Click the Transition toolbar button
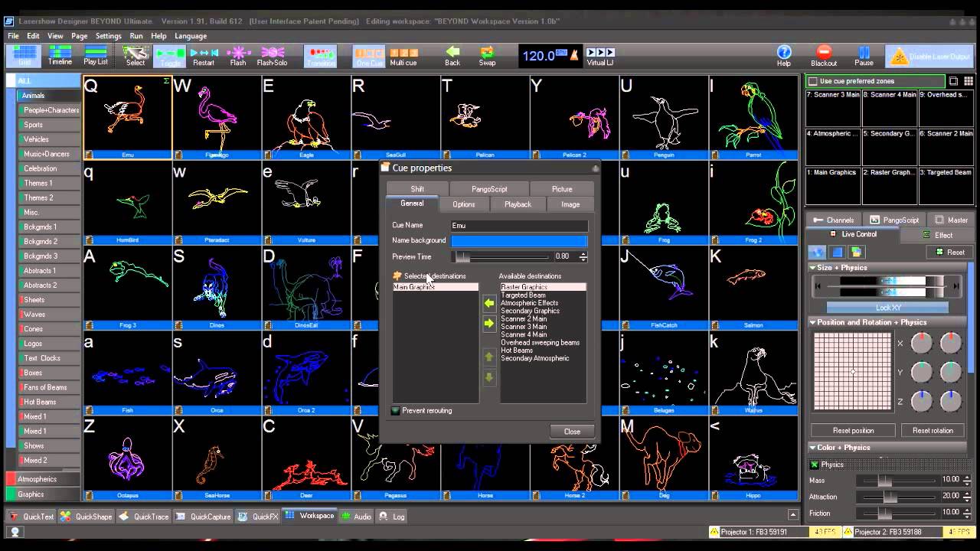Viewport: 980px width, 551px height. pos(320,56)
